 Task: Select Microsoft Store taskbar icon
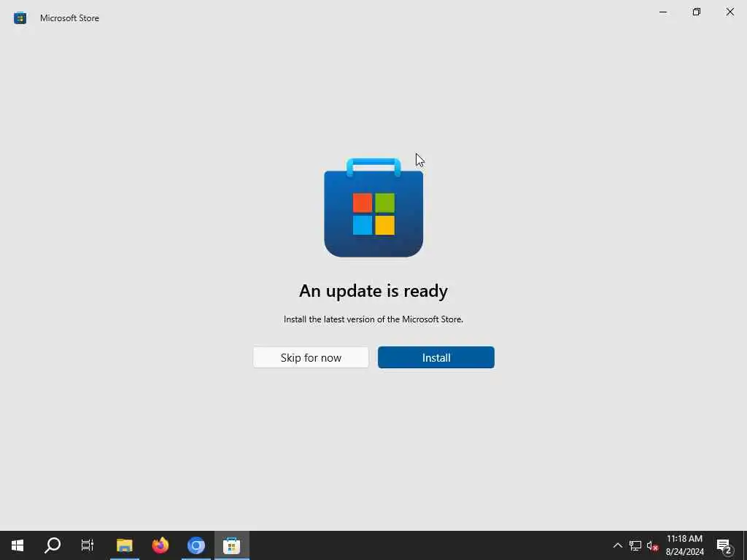(x=231, y=545)
